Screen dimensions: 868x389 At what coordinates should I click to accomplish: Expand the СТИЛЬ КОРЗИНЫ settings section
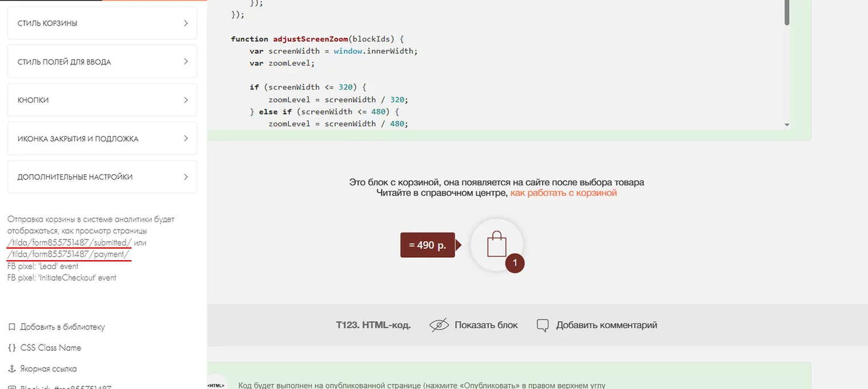102,23
